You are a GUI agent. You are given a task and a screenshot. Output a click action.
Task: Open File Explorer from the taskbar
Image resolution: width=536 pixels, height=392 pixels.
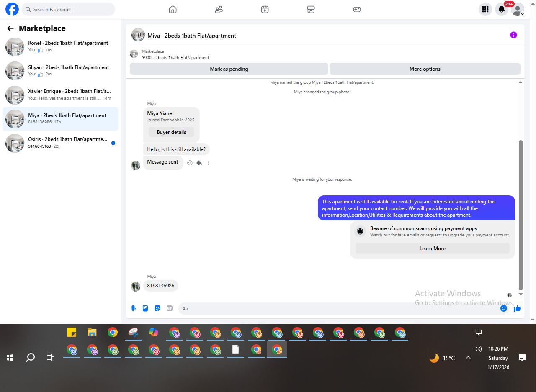pos(92,333)
